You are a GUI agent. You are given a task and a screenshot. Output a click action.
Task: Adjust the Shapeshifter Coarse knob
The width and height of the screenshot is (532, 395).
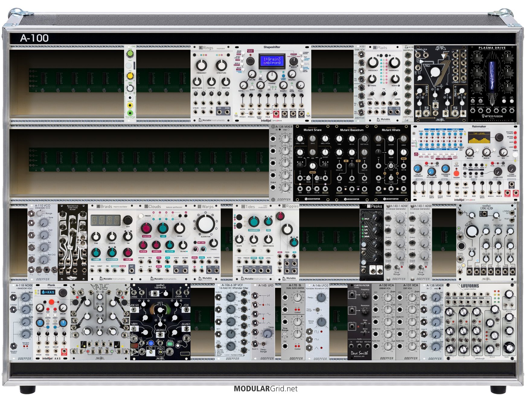pyautogui.click(x=272, y=76)
